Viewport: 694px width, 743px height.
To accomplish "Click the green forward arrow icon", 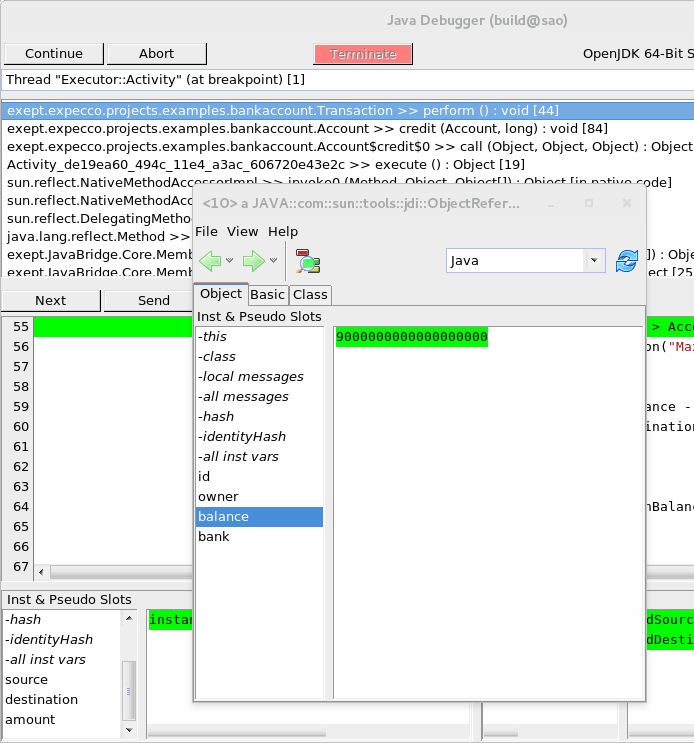I will pos(254,262).
